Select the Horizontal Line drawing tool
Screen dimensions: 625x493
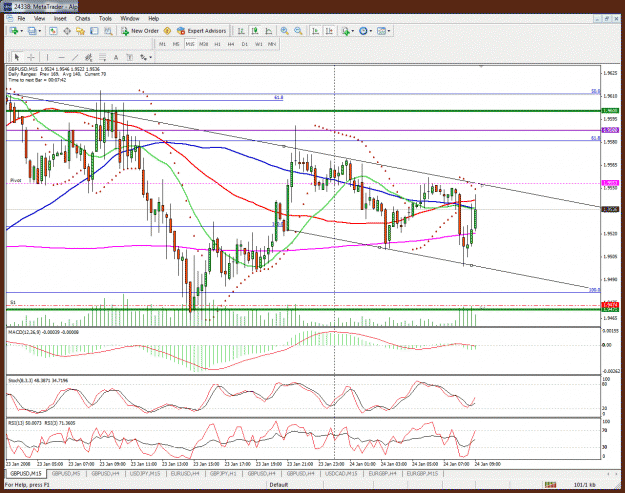[61, 57]
